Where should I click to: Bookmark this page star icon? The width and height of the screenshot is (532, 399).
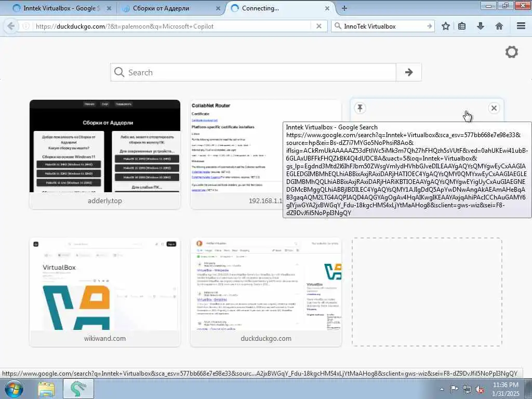pos(445,26)
